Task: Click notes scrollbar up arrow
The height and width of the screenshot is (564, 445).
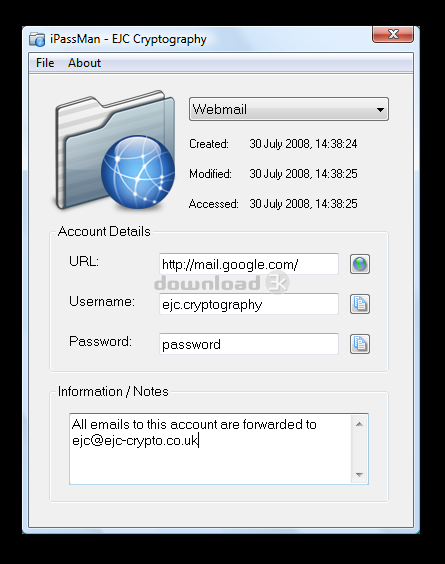Action: [x=359, y=424]
